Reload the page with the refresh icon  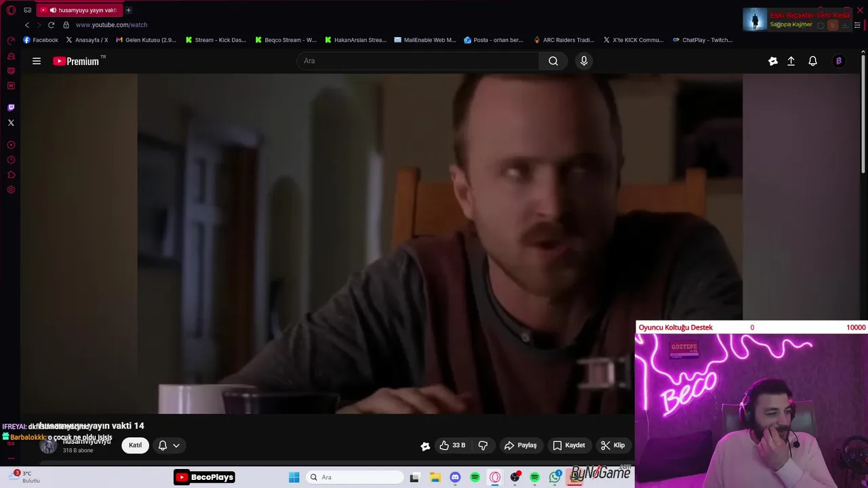tap(51, 25)
